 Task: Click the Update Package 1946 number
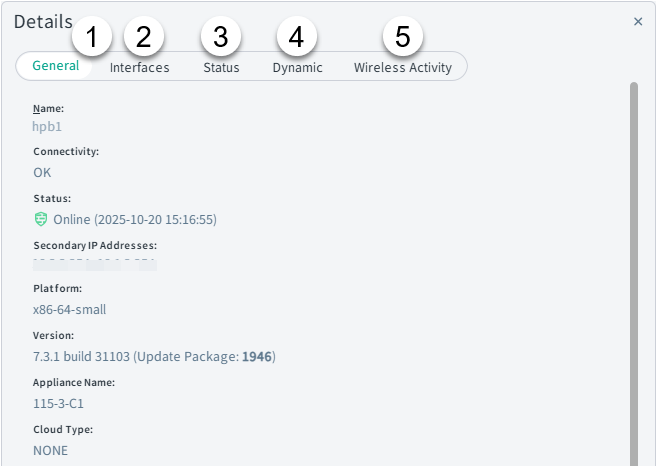point(257,357)
